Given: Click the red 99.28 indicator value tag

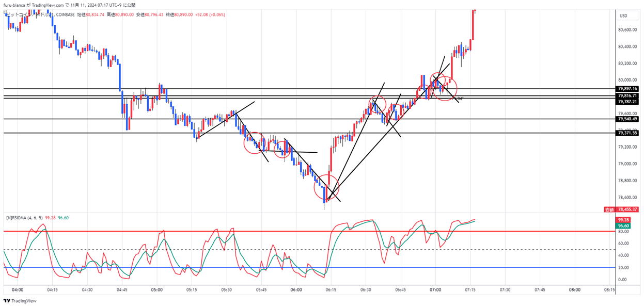Looking at the screenshot, I should (x=624, y=220).
